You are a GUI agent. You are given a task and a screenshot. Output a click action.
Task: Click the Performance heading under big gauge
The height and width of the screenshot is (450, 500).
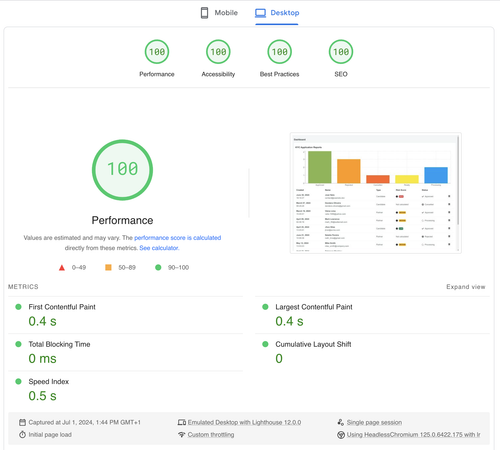point(122,220)
